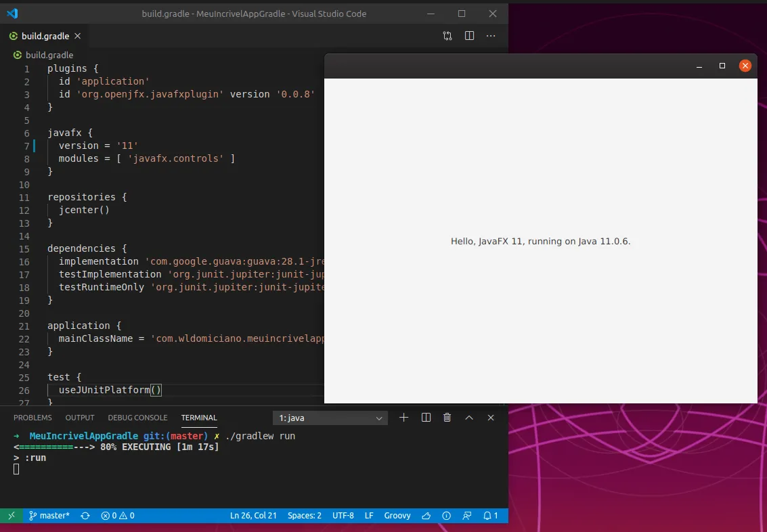
Task: Select the Groovy language mode indicator
Action: point(397,516)
